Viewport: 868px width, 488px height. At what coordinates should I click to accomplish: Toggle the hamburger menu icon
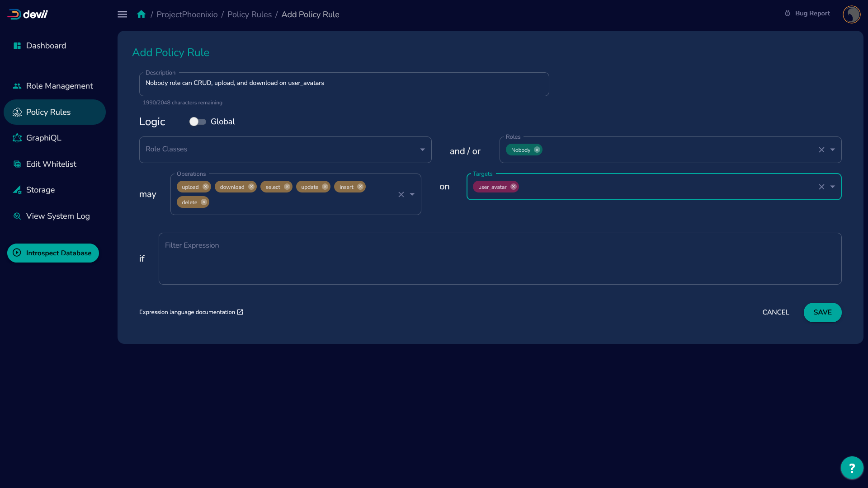122,14
